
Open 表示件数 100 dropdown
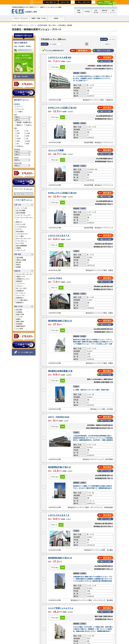pyautogui.click(x=111, y=39)
